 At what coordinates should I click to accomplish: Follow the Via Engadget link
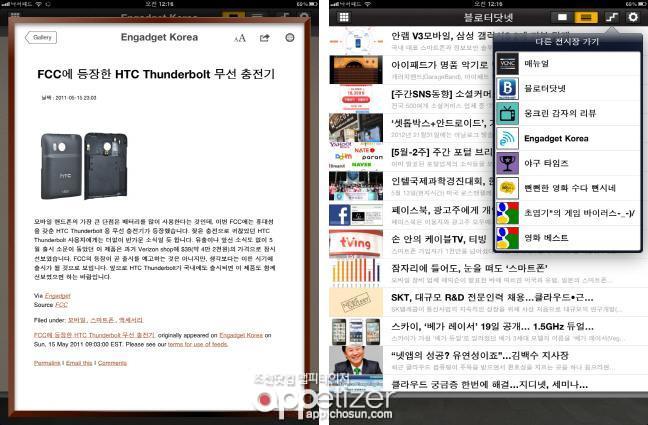pos(57,296)
